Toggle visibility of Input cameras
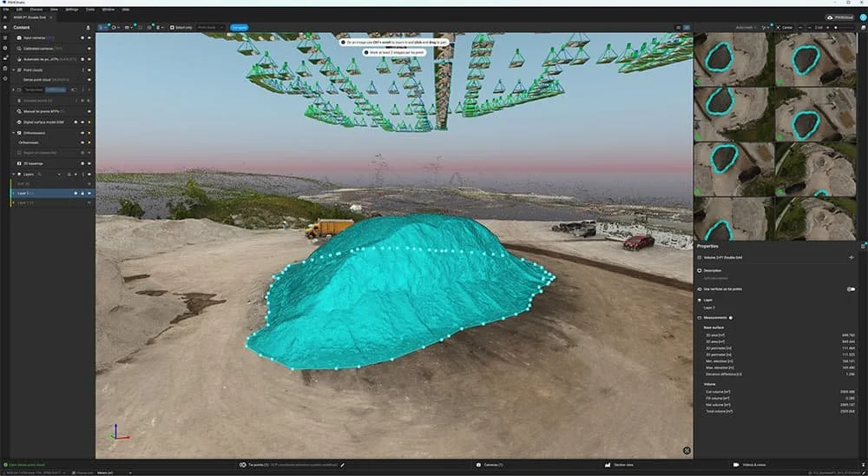Image resolution: width=868 pixels, height=476 pixels. [89, 37]
